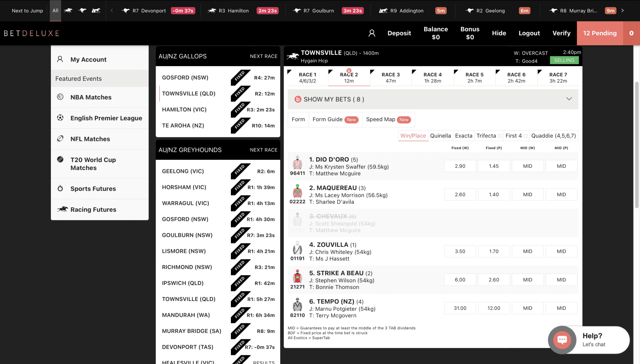Screen dimensions: 640x364
Task: Filter next-to-jump by horse racing icon
Action: (68, 11)
